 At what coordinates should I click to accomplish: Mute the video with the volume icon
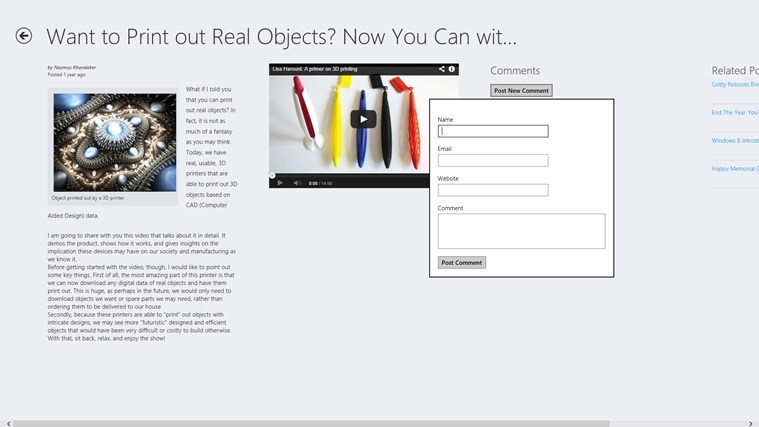[x=297, y=183]
